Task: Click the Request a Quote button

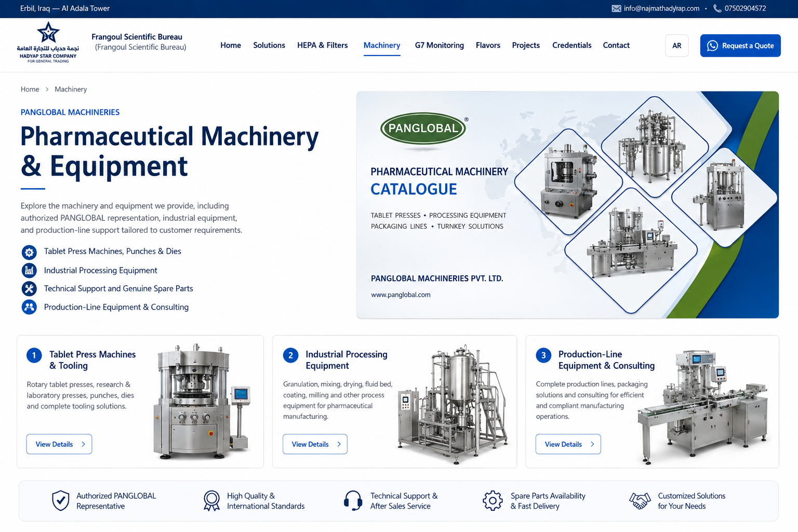Action: tap(740, 46)
